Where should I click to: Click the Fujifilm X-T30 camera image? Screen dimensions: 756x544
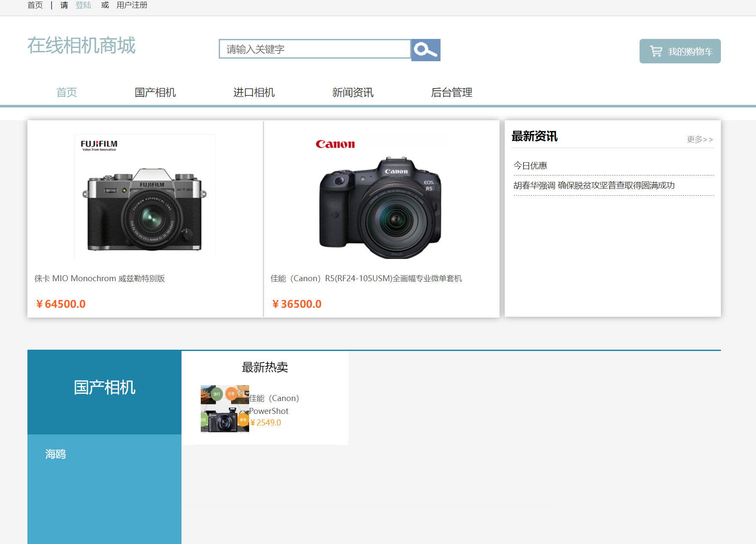[x=145, y=196]
